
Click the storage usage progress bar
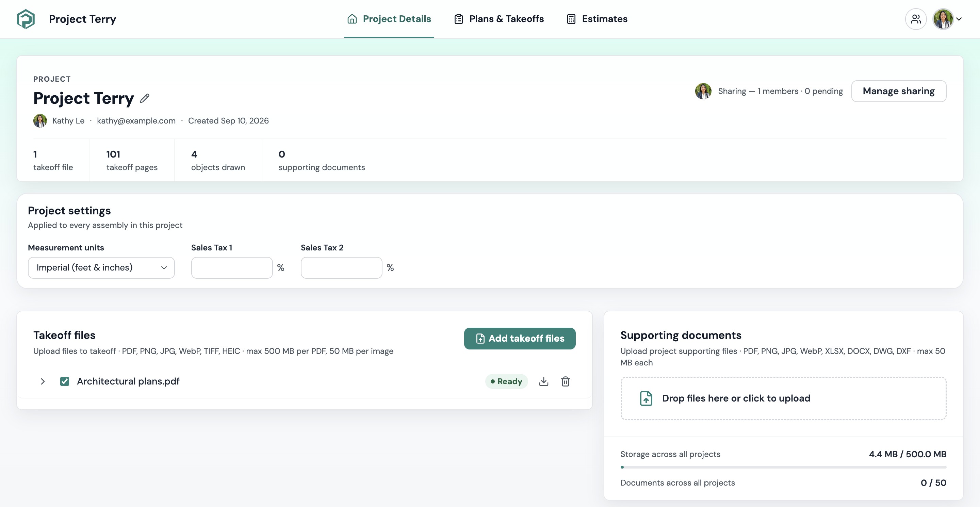pos(783,467)
